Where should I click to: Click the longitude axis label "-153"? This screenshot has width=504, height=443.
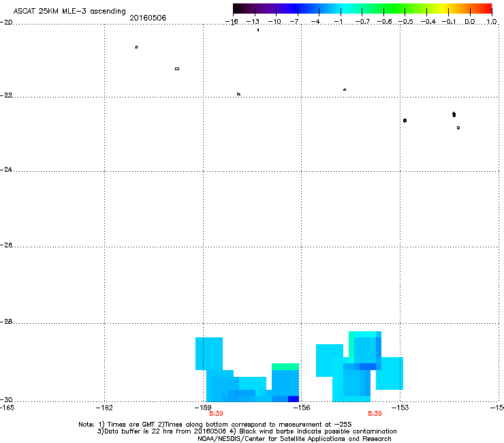coord(400,408)
